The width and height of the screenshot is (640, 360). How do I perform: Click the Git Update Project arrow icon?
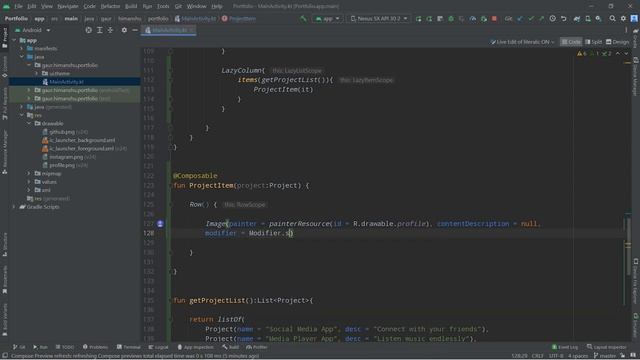tap(520, 19)
